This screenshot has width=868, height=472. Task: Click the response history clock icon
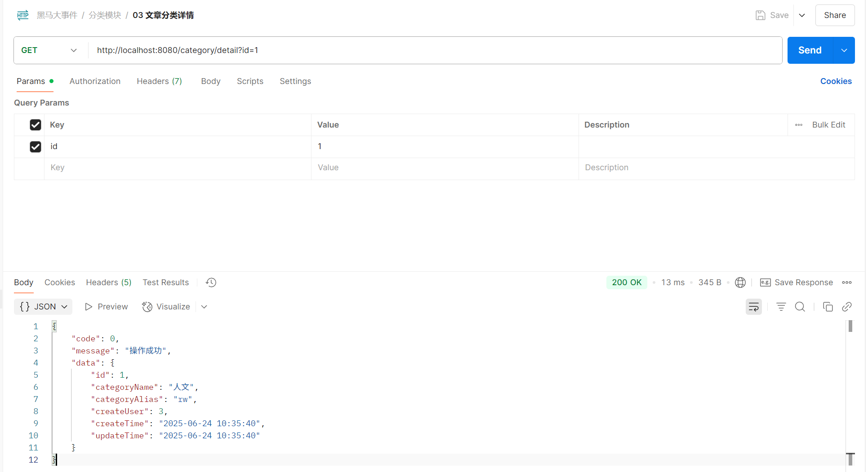pos(211,282)
